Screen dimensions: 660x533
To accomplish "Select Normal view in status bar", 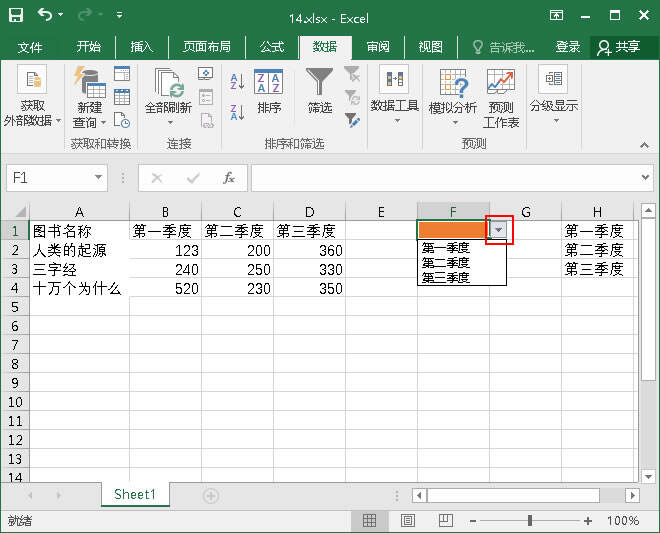I will (369, 521).
